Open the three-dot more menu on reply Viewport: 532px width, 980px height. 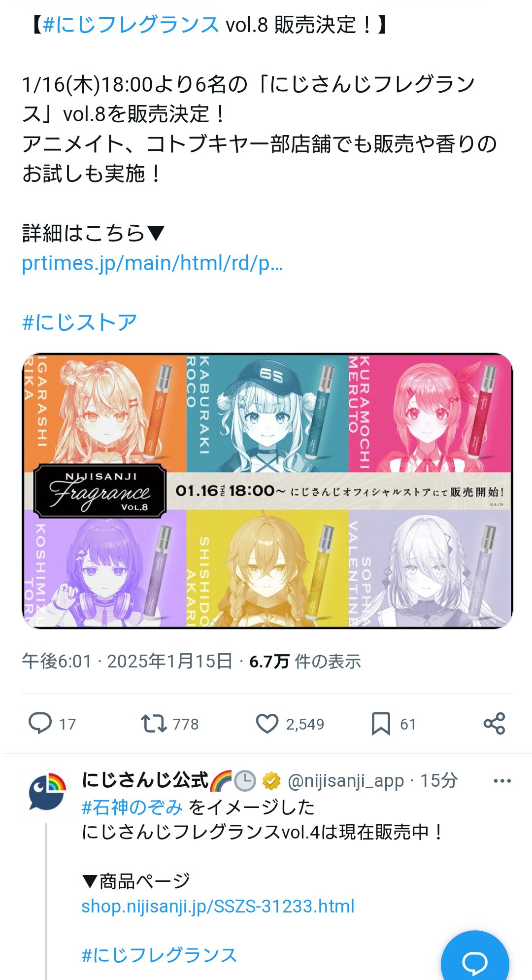[x=502, y=781]
